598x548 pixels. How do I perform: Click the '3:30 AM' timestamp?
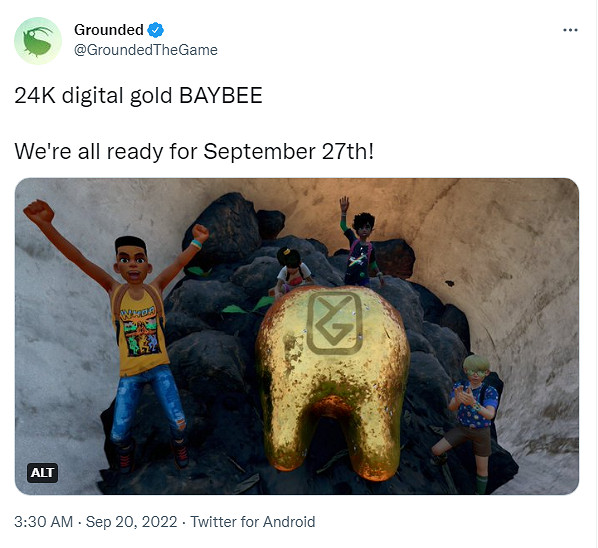coord(43,522)
